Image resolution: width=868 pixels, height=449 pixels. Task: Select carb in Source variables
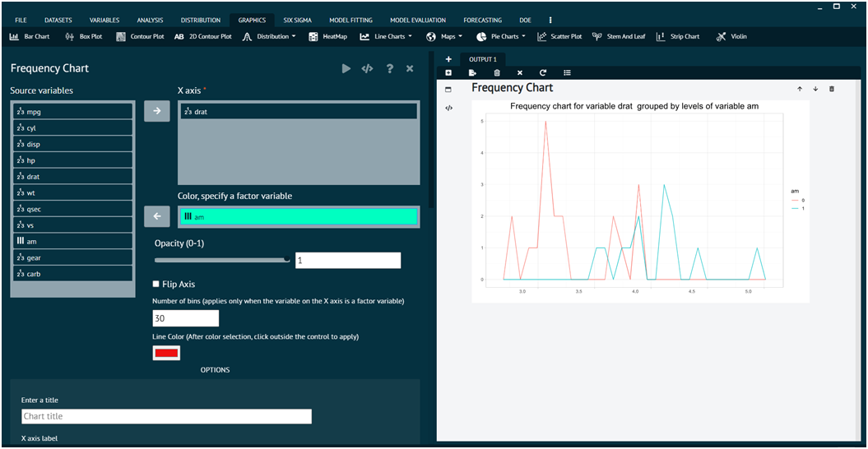[72, 274]
